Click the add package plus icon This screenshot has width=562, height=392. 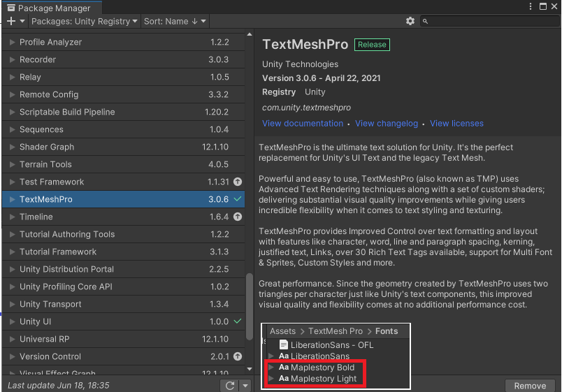[x=11, y=21]
